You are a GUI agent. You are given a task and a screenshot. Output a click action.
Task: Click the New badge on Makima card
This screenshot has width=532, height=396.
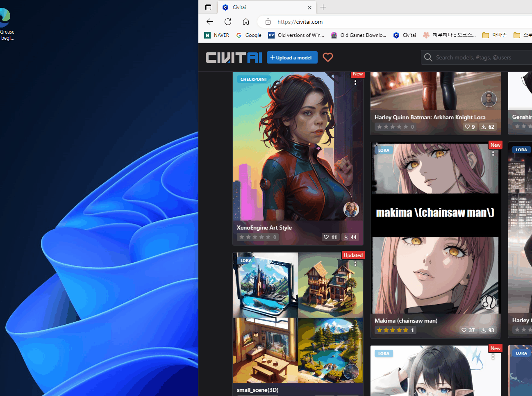point(496,145)
